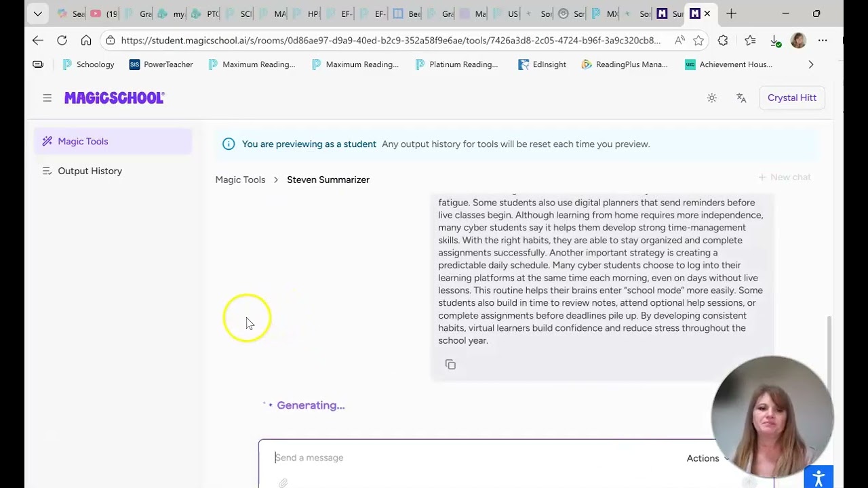The width and height of the screenshot is (868, 488).
Task: Switch to the MX tab
Action: [x=605, y=14]
